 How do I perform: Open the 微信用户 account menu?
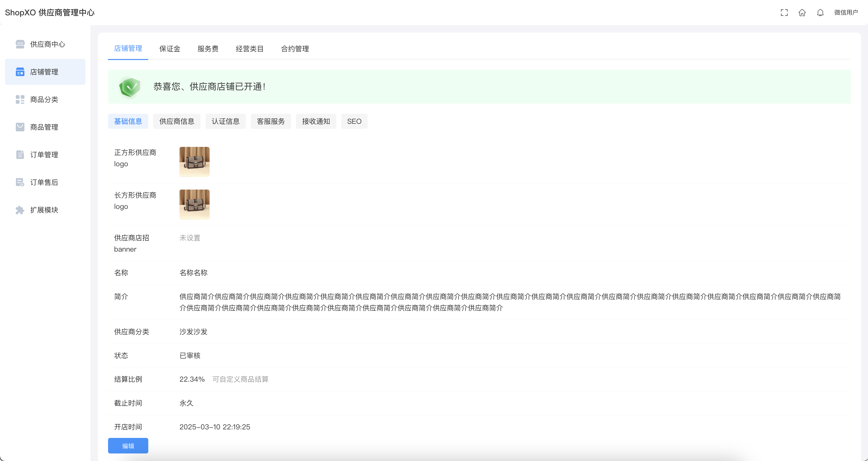coord(846,13)
